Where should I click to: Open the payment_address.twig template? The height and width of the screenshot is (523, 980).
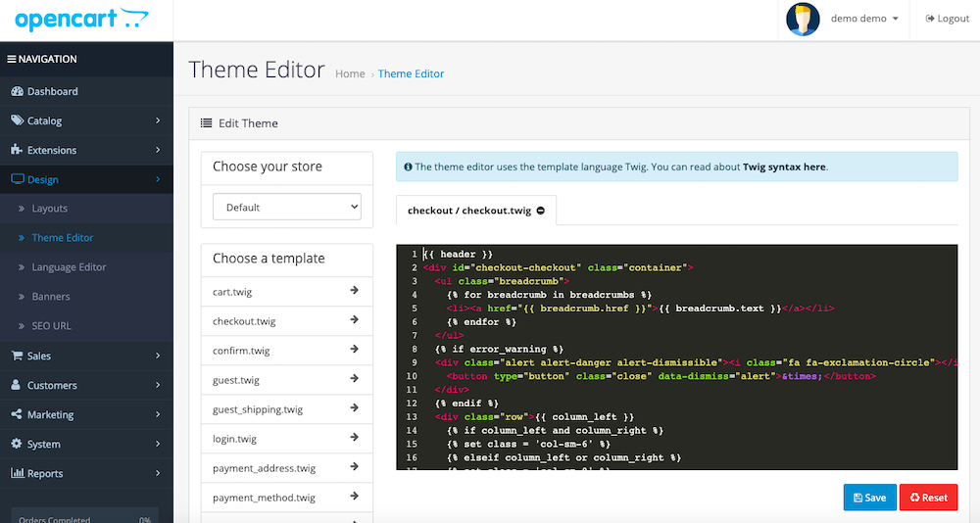tap(287, 468)
